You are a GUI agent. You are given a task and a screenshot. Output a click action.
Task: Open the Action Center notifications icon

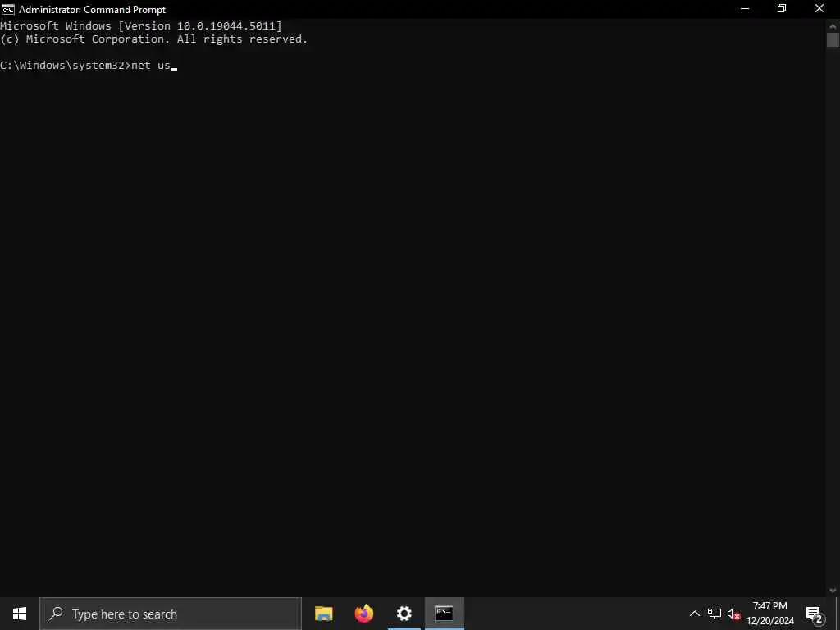pyautogui.click(x=815, y=614)
